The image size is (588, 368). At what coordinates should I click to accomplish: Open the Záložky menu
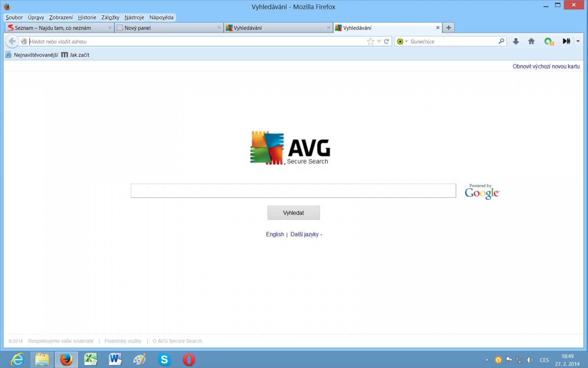point(110,17)
